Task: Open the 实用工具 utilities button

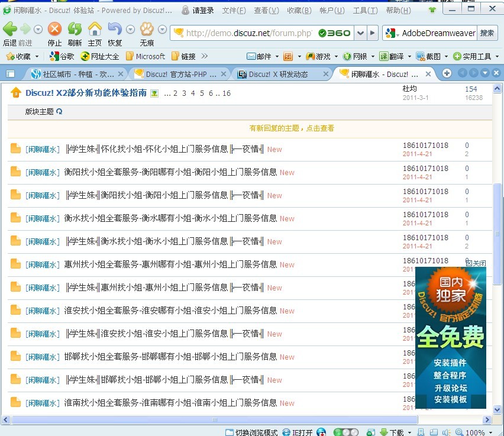Action: click(x=472, y=57)
